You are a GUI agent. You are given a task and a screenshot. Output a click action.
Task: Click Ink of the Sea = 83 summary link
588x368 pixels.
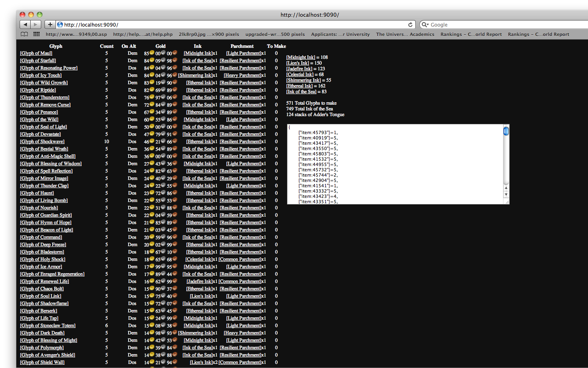click(301, 92)
